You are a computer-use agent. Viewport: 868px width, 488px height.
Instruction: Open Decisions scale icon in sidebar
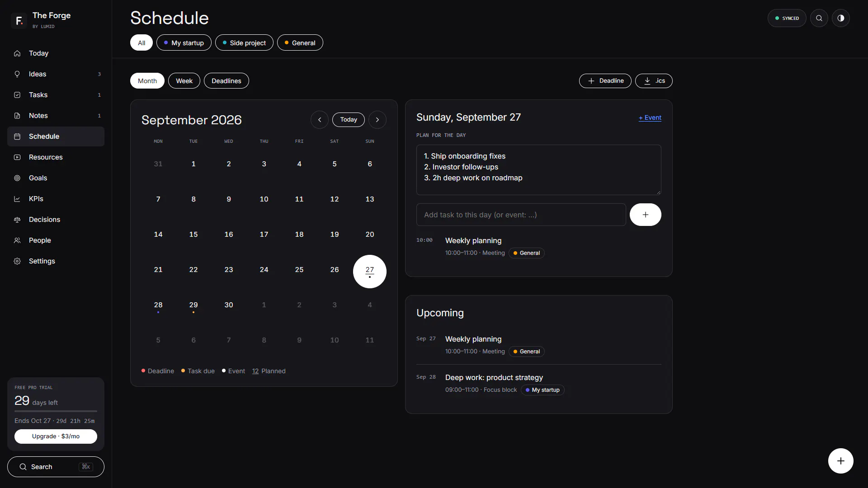pyautogui.click(x=17, y=220)
